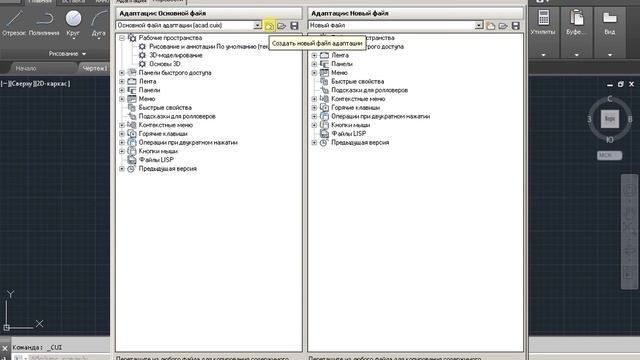Expand the Вид panel arrow
Image resolution: width=640 pixels, height=360 pixels.
[x=610, y=55]
